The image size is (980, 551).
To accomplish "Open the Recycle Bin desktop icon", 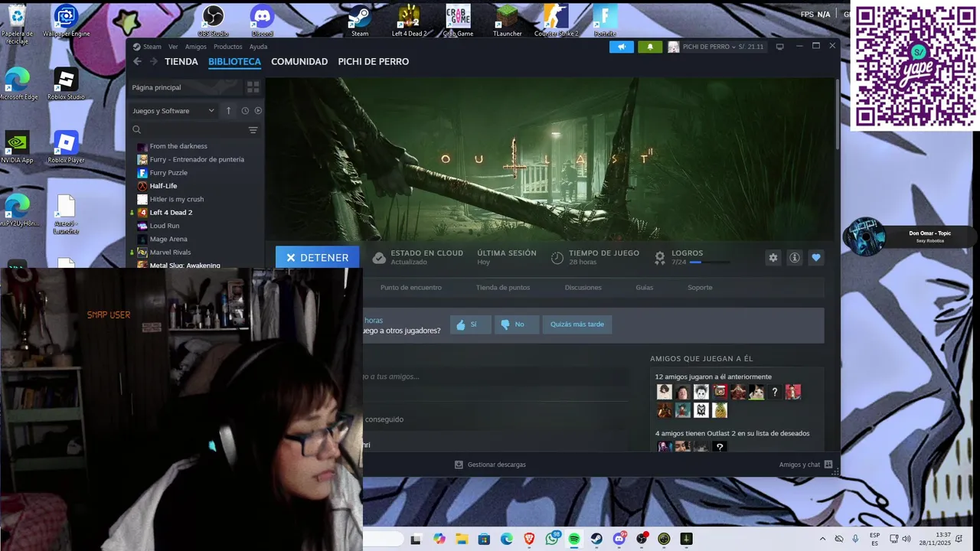I will click(x=17, y=23).
